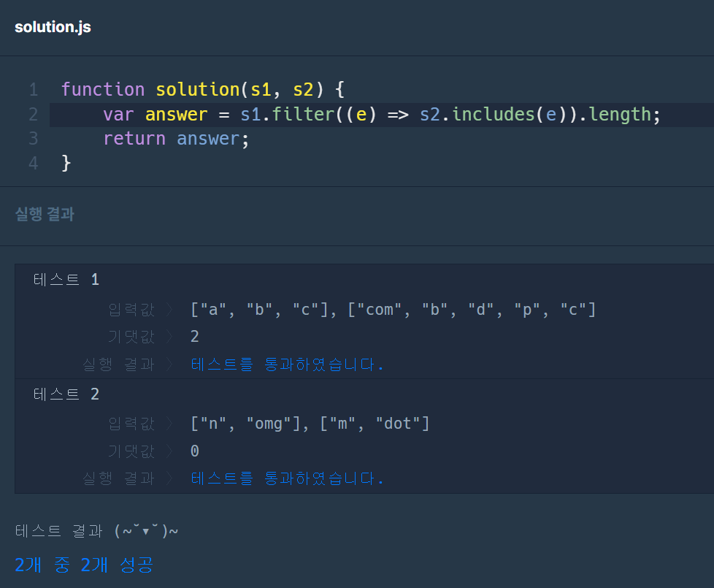This screenshot has height=588, width=714.
Task: Click the '.length' property in line 2
Action: [615, 115]
